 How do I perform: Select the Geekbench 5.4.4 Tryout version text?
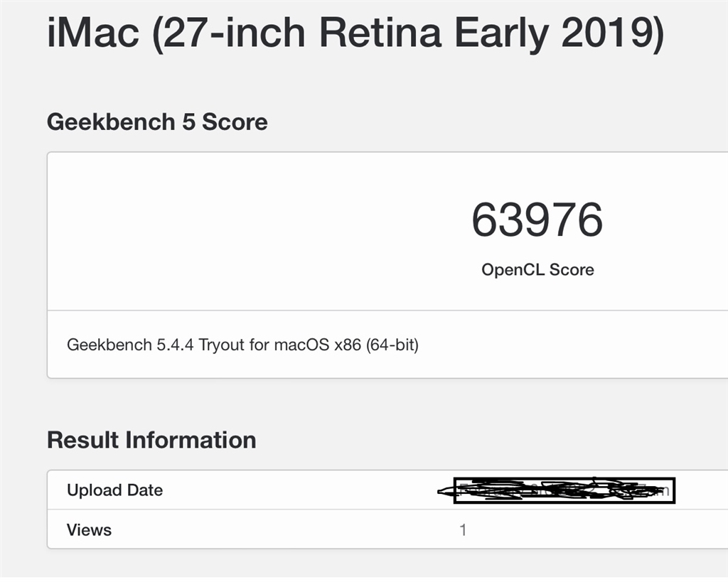243,345
